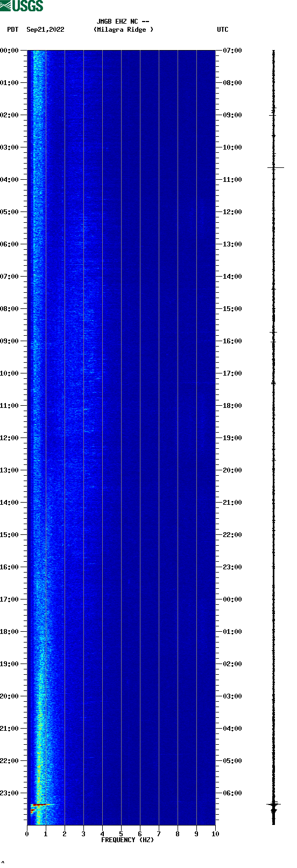
Task: Click the 13:00 PDT time label
Action: (9, 470)
